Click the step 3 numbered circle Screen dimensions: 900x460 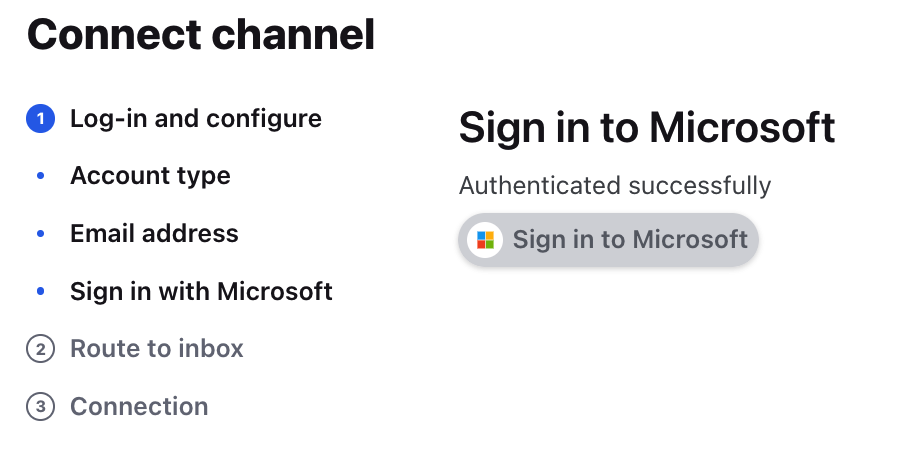[x=40, y=407]
